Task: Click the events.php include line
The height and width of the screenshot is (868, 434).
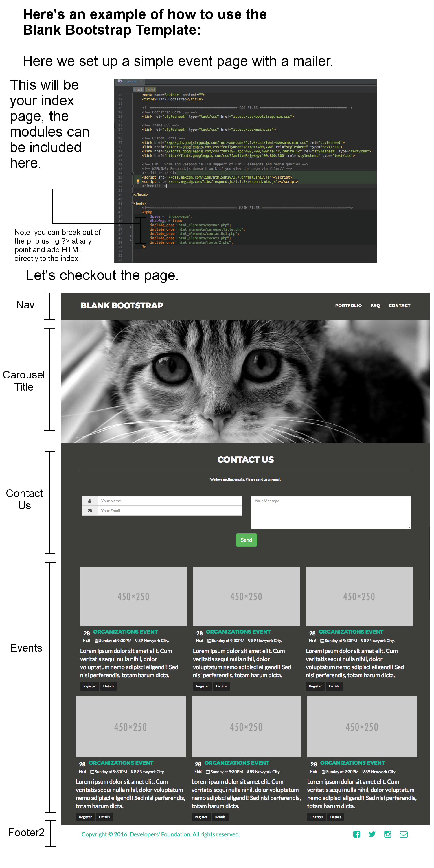Action: pos(190,238)
